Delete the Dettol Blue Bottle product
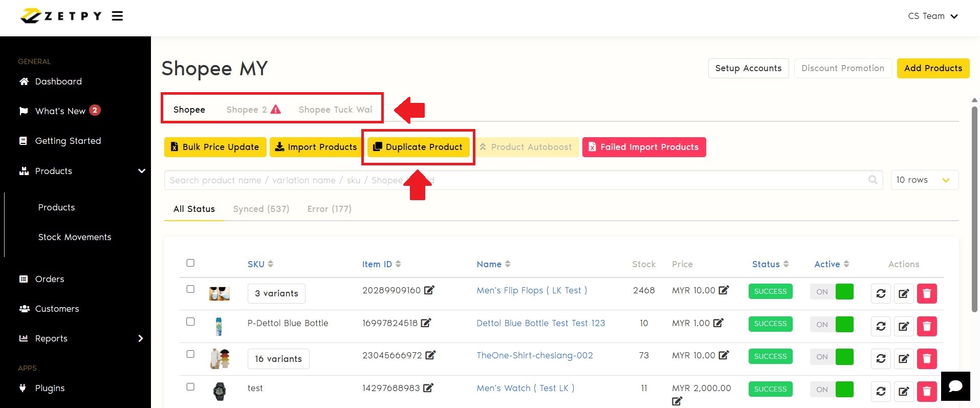This screenshot has height=408, width=980. click(x=927, y=326)
